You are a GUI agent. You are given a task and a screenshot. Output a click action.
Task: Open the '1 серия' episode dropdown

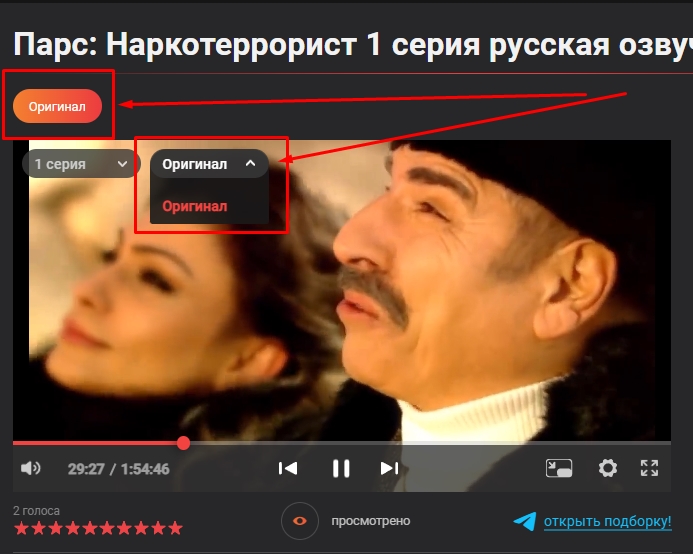coord(81,164)
